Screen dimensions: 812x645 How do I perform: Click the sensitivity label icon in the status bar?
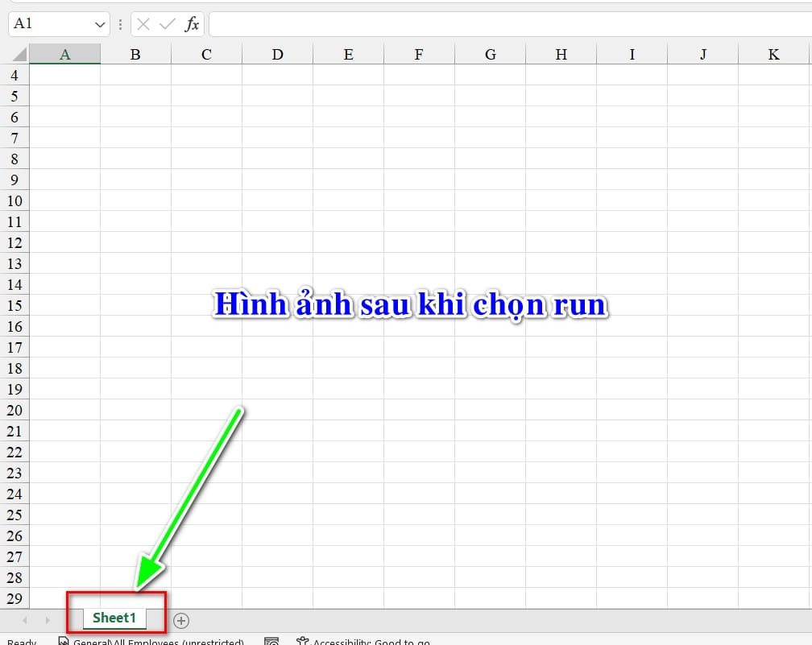point(63,641)
